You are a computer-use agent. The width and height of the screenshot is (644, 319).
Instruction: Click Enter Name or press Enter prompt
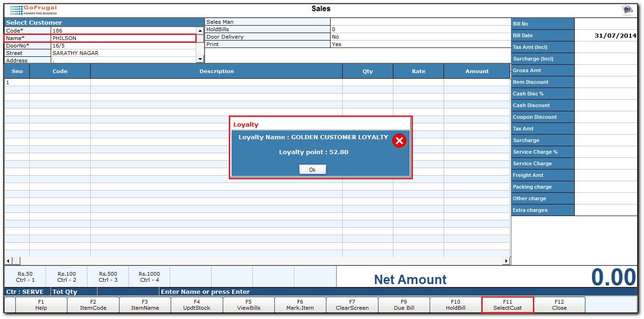pyautogui.click(x=206, y=292)
